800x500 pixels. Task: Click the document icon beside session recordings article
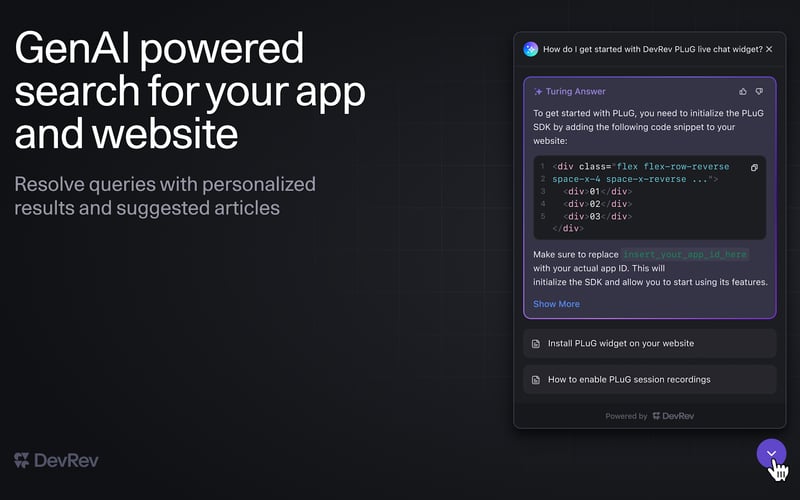536,380
